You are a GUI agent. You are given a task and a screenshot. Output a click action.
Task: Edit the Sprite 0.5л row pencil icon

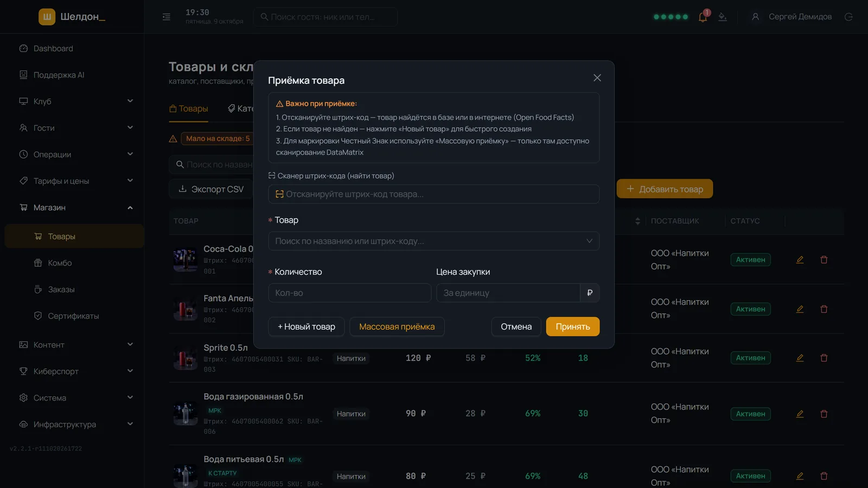click(800, 358)
